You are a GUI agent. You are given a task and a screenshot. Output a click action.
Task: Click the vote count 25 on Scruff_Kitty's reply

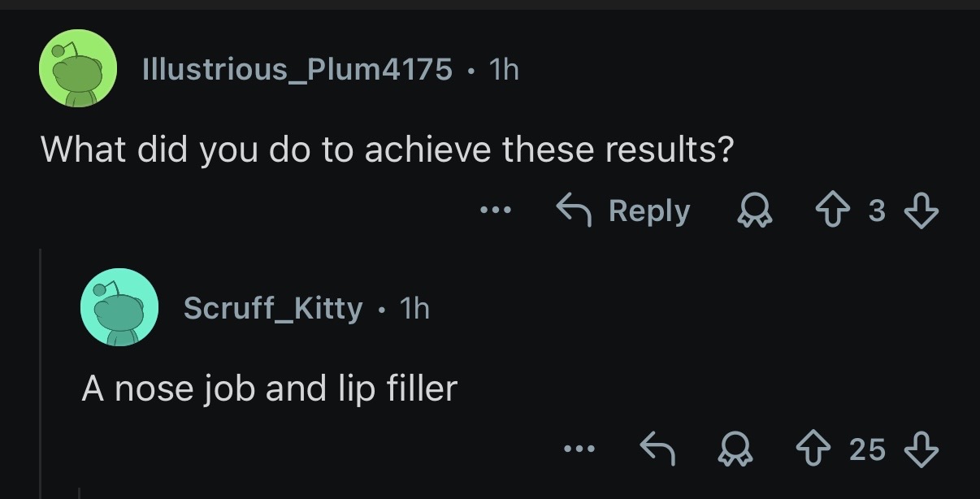point(868,449)
